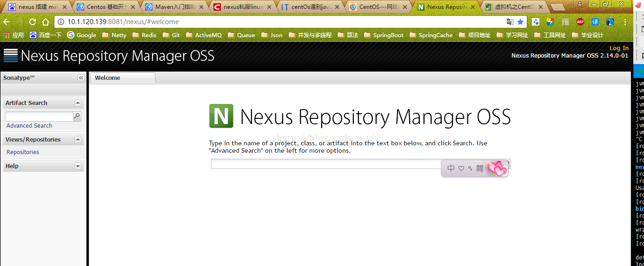Open the blue translate 译 extension
The width and height of the screenshot is (644, 266).
(595, 22)
